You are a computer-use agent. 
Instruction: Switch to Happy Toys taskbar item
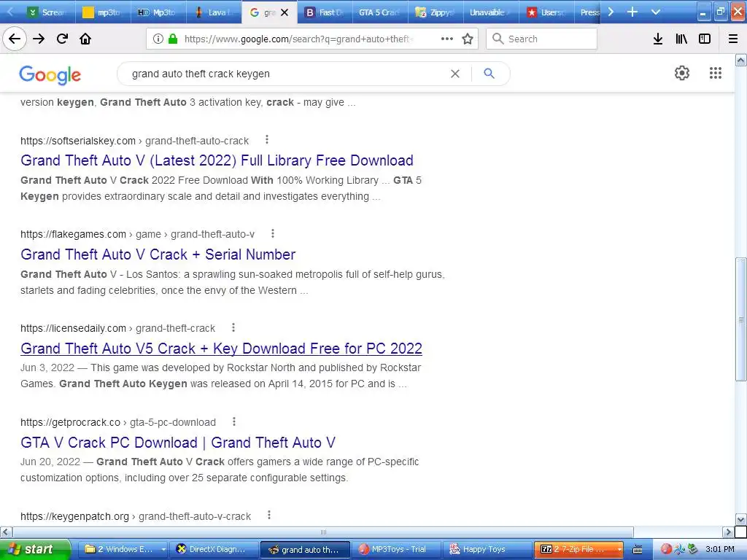pyautogui.click(x=487, y=549)
